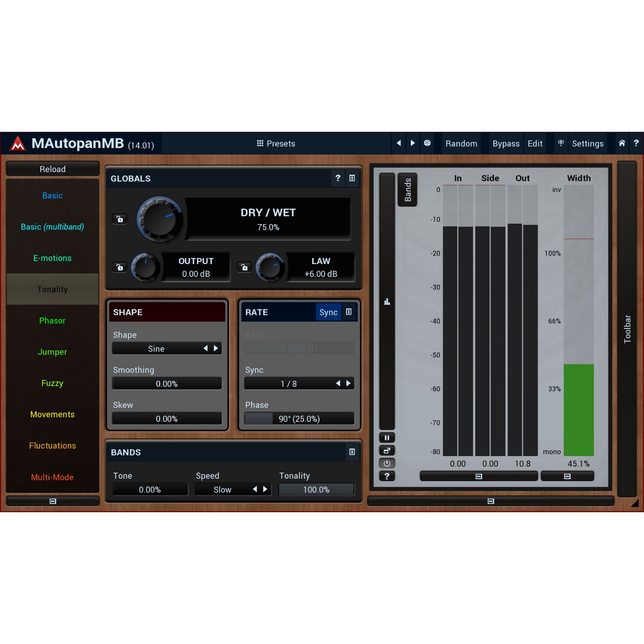The image size is (644, 644).
Task: Select the Basic device
Action: [x=52, y=196]
